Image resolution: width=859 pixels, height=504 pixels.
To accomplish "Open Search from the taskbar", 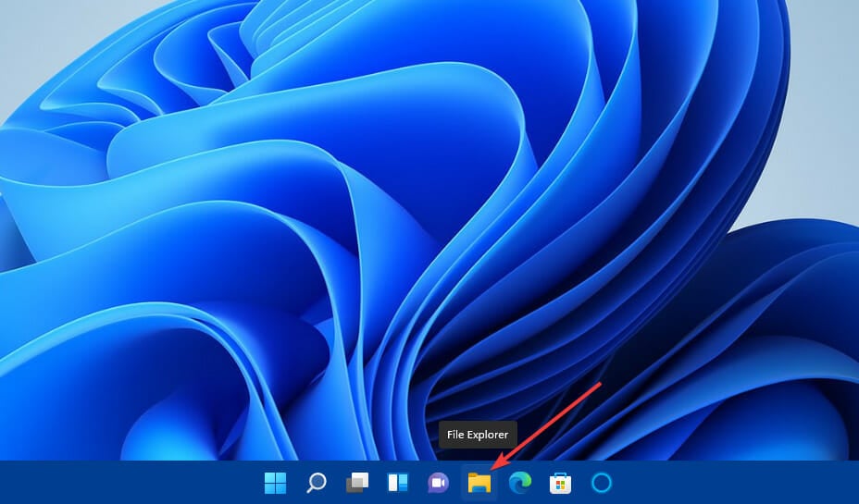I will (x=316, y=483).
